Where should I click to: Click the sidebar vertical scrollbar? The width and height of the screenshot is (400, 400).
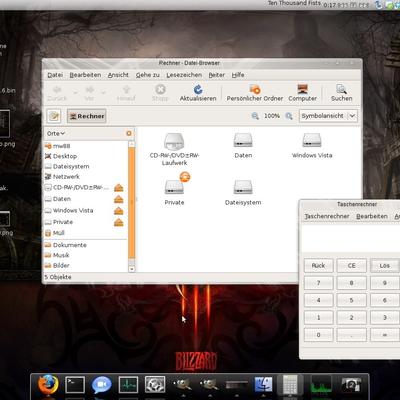point(132,203)
